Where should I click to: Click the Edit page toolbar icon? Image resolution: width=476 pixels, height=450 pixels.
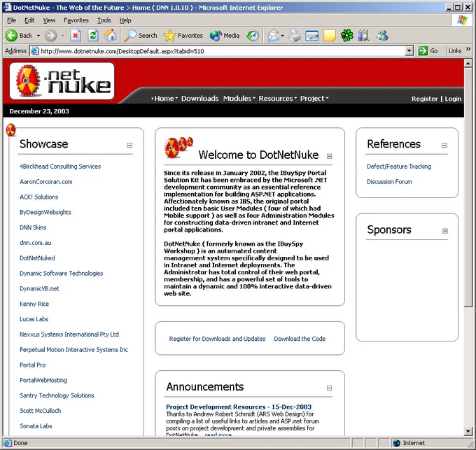[311, 36]
